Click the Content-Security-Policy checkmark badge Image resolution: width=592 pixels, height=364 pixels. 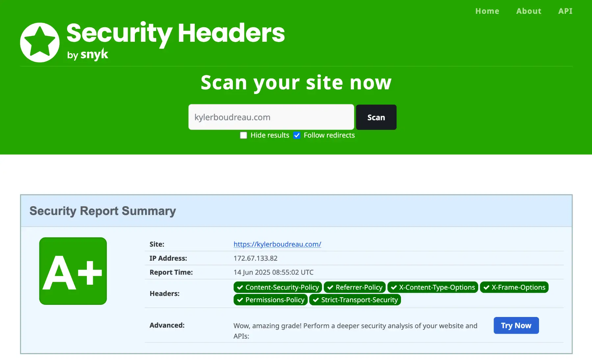pyautogui.click(x=278, y=287)
